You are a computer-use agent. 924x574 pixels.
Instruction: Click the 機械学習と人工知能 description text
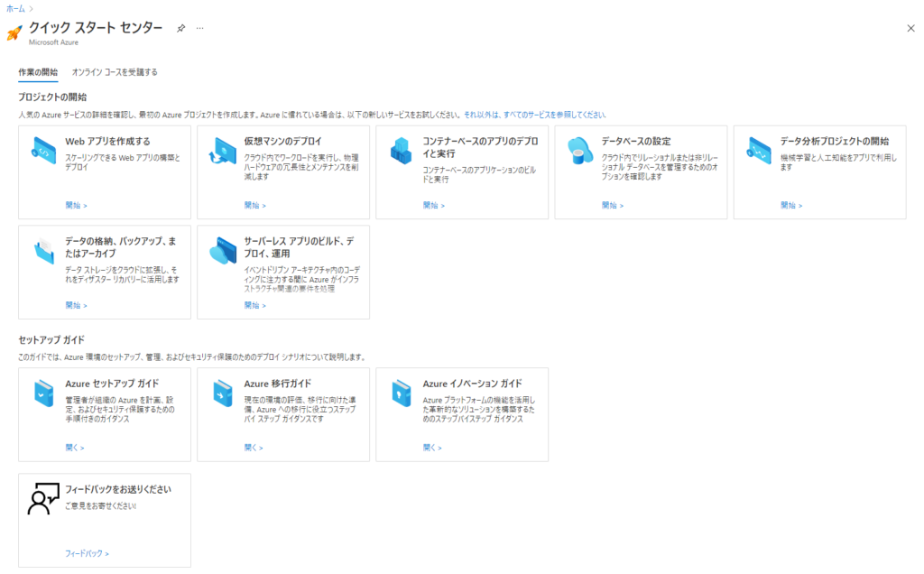pos(838,162)
